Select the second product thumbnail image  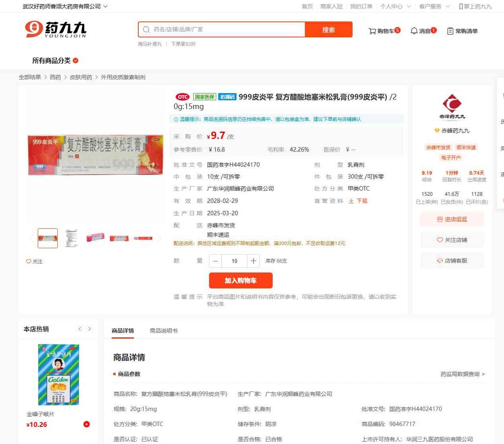pyautogui.click(x=72, y=238)
